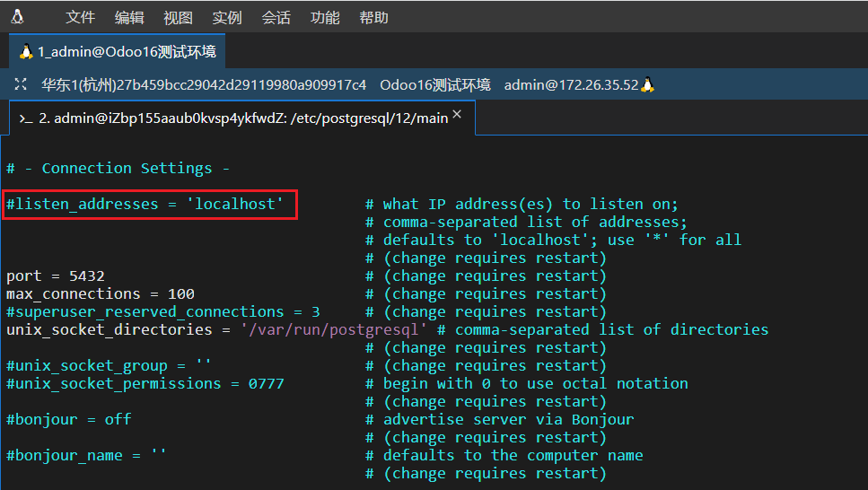868x490 pixels.
Task: Click "#unix_socket_group = ''" line
Action: coord(109,365)
